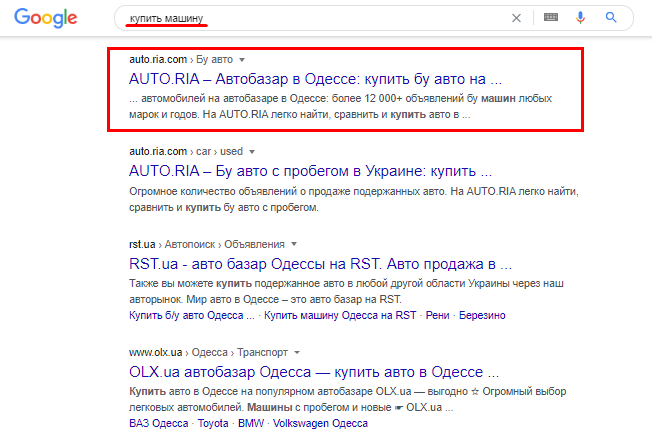
Task: Follow the "ВАЗ Одесса" sitelink
Action: click(158, 423)
